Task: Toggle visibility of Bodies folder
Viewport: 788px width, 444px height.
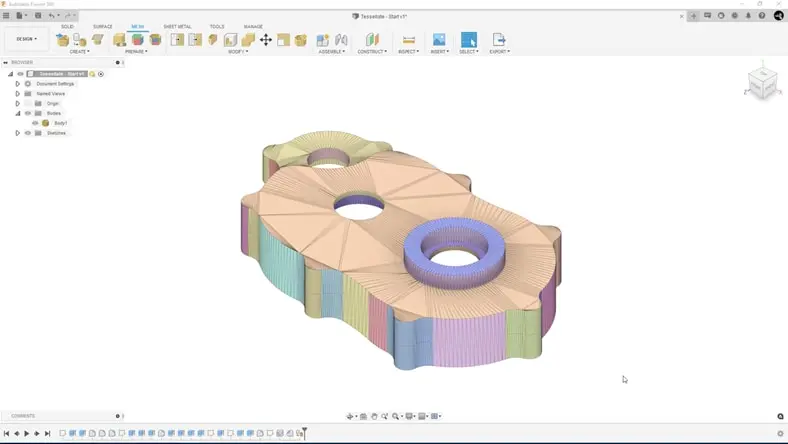Action: (x=28, y=113)
